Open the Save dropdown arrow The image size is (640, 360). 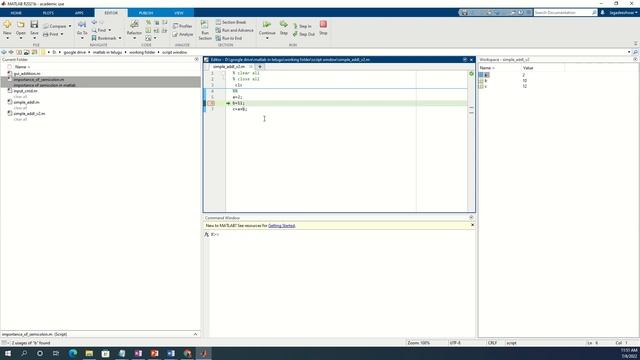coord(34,38)
